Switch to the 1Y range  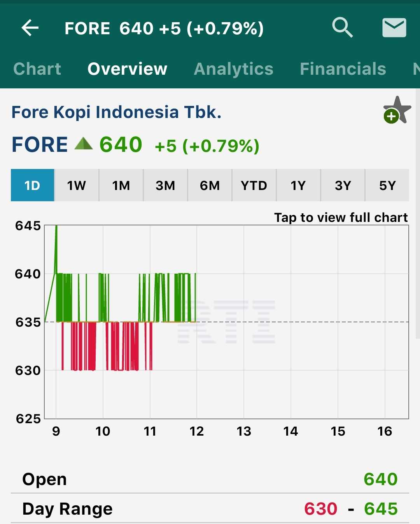[298, 185]
